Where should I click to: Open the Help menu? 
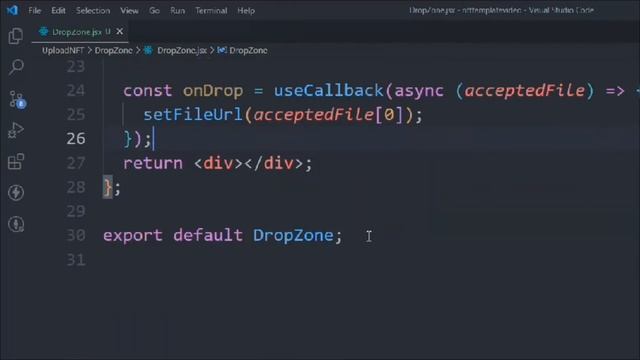[246, 11]
